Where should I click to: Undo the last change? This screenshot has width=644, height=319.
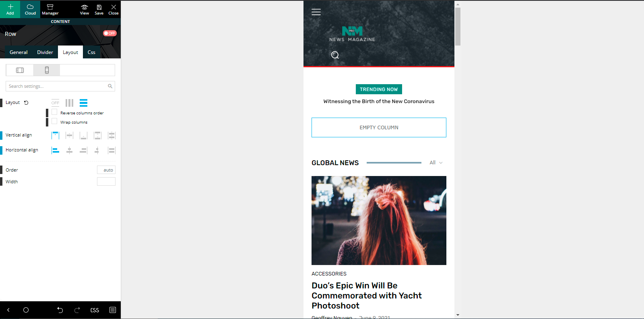pos(60,310)
